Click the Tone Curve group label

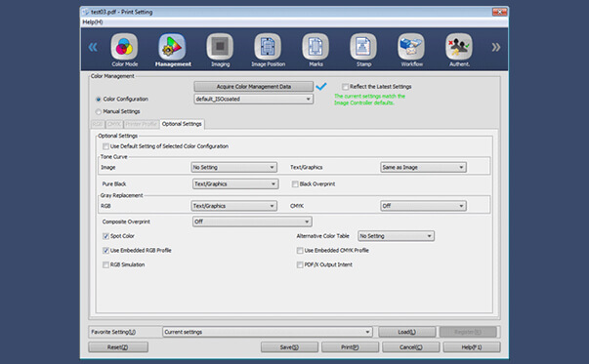(114, 157)
